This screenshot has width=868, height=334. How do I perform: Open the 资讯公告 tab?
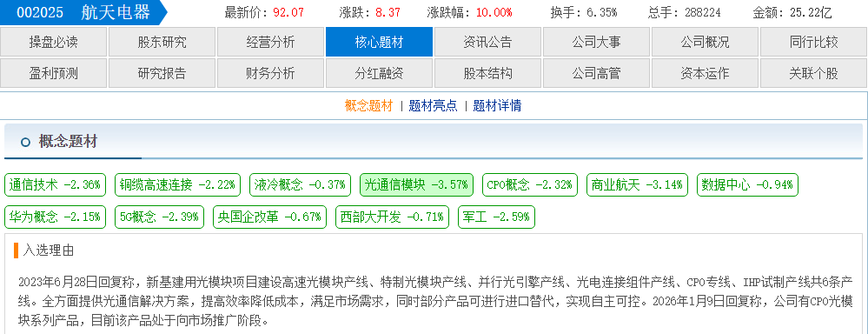pos(487,42)
